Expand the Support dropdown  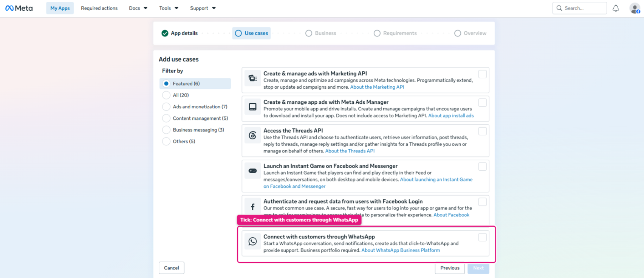click(203, 8)
